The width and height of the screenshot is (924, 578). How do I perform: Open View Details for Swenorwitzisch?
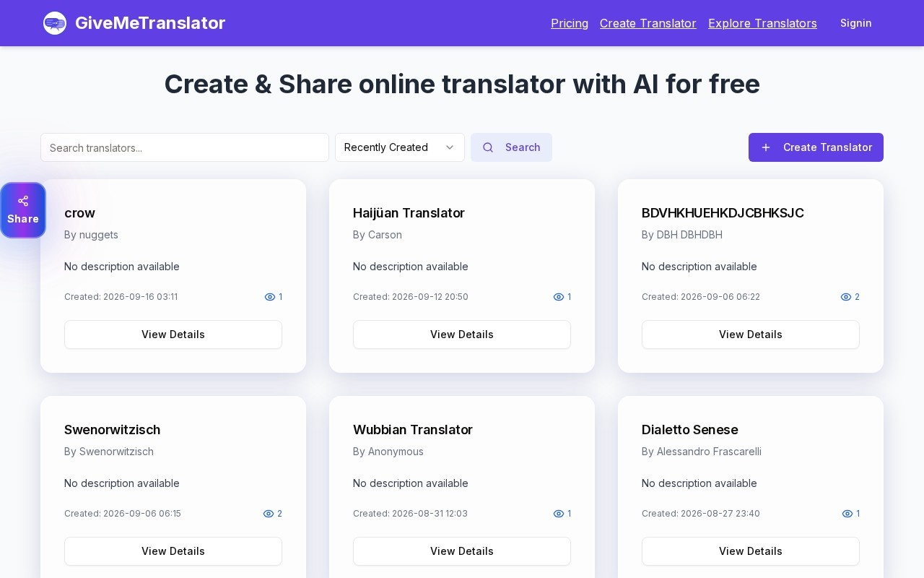point(173,551)
